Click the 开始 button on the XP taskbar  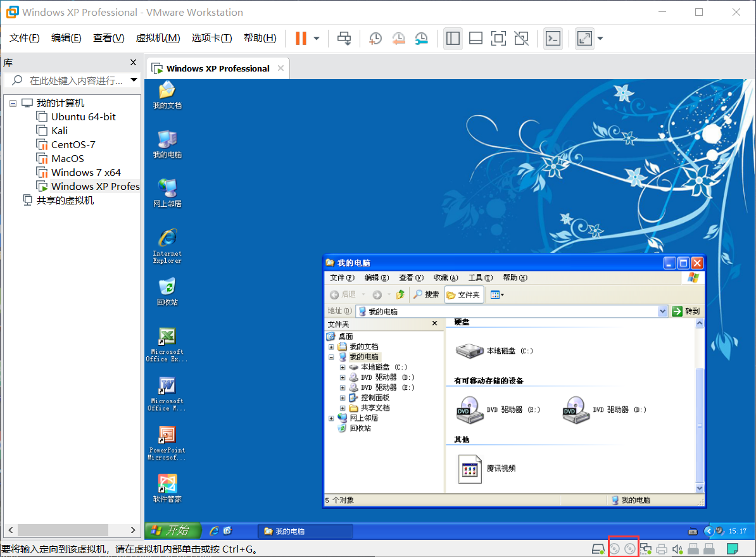[172, 530]
